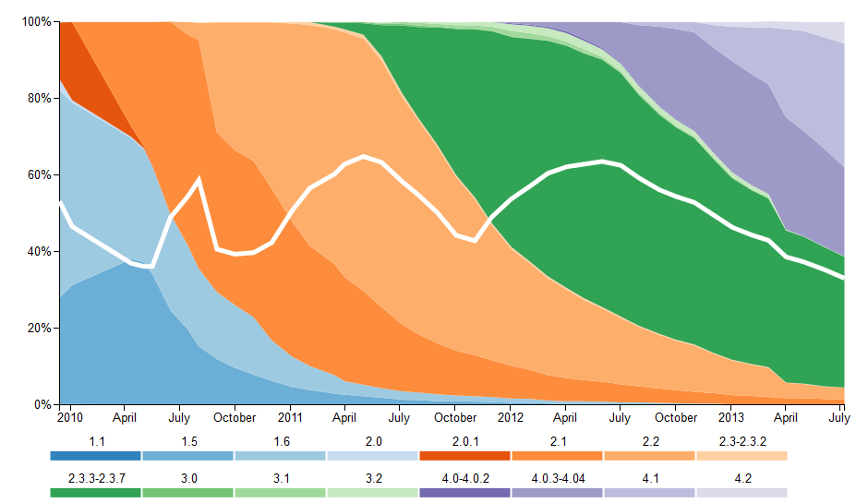Viewport: 868px width, 503px height.
Task: Click the 4.0.3-4.04 legend color swatch
Action: [x=558, y=493]
